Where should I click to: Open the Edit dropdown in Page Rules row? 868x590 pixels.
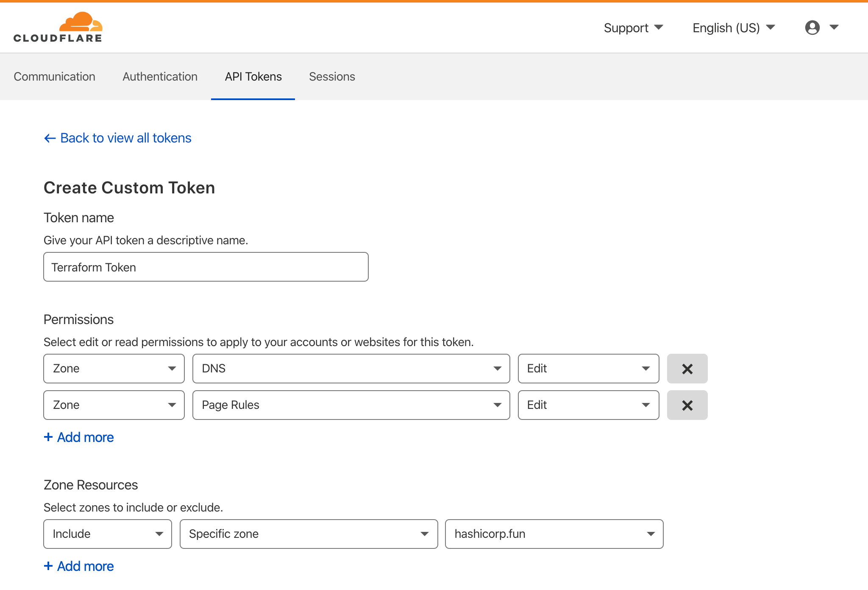point(588,405)
